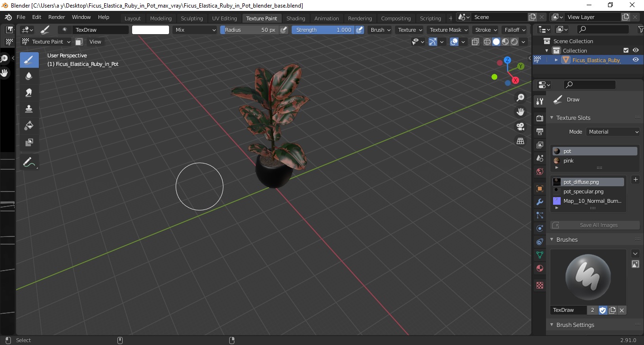This screenshot has height=345, width=644.
Task: Open Mode Material dropdown in Texture Slots
Action: click(x=613, y=132)
